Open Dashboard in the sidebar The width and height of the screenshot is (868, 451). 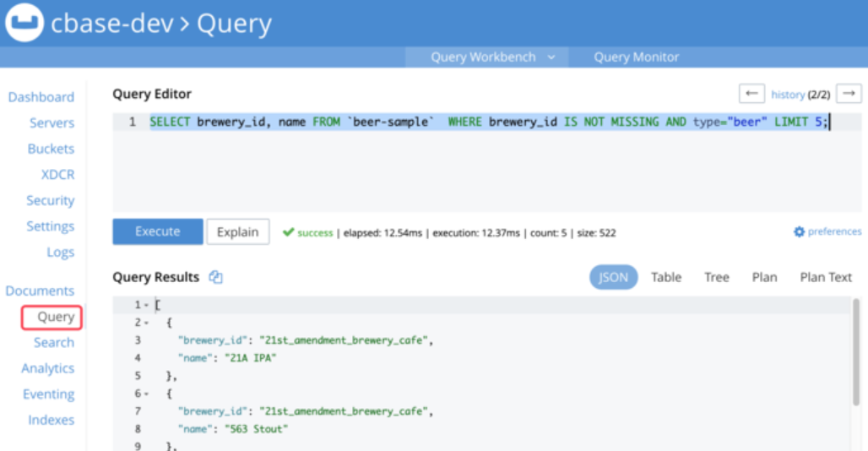41,97
